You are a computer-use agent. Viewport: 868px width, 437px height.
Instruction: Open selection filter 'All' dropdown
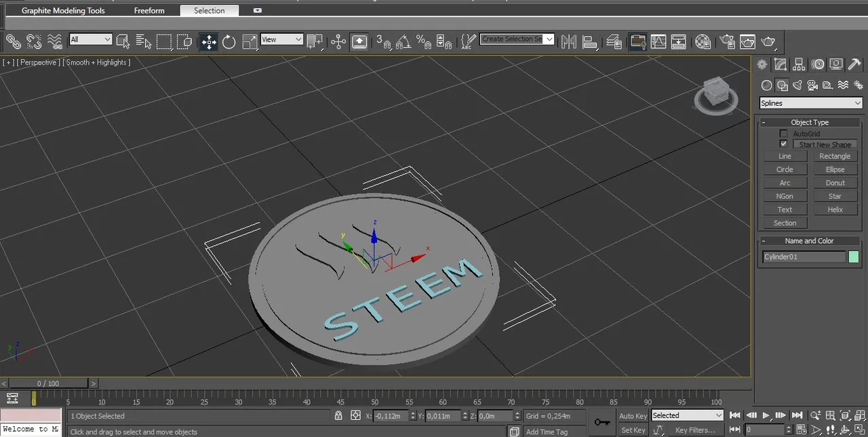point(90,39)
